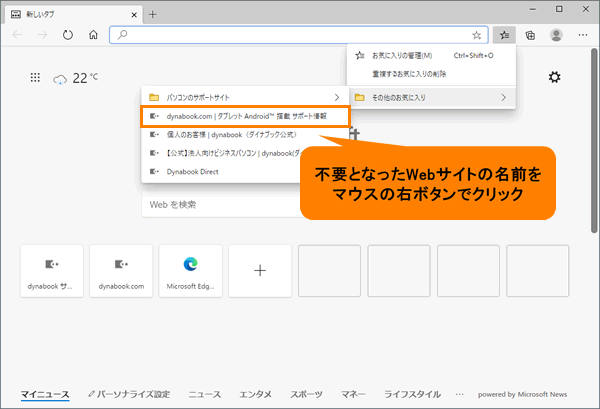The image size is (600, 409).
Task: Click the page vertical scrollbar
Action: [594, 140]
